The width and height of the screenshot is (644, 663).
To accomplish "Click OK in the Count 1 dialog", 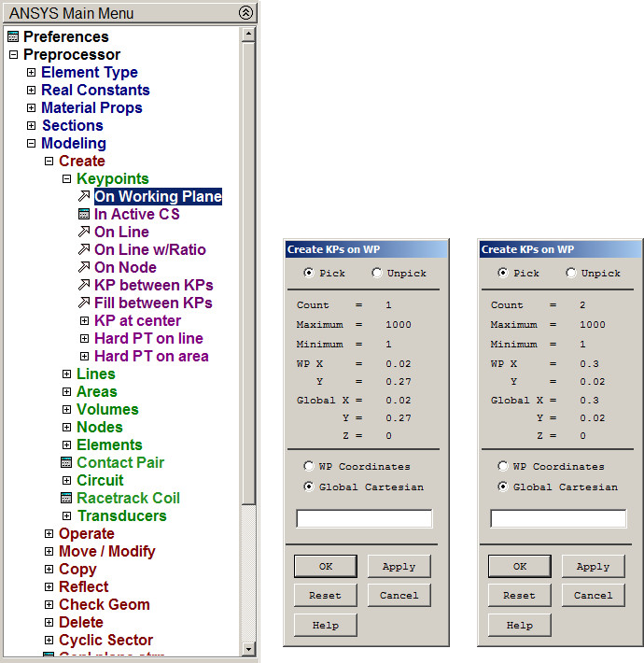I will click(x=326, y=566).
